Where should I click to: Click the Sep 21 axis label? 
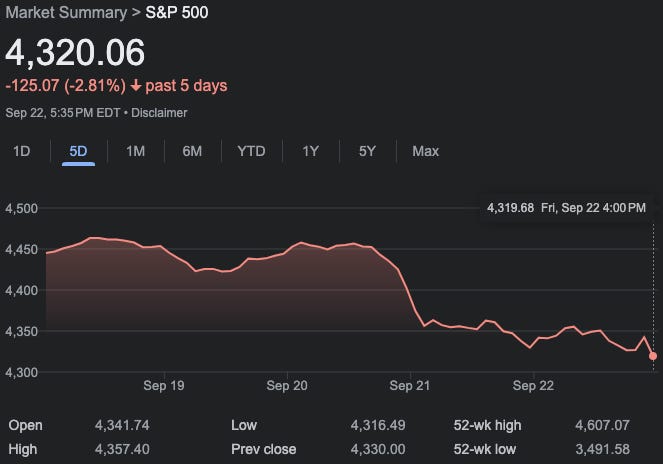tap(410, 385)
